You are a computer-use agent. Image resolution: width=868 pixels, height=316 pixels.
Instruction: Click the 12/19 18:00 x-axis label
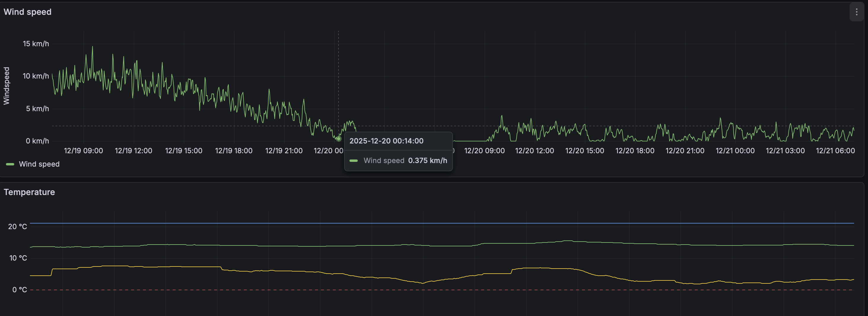click(x=234, y=151)
